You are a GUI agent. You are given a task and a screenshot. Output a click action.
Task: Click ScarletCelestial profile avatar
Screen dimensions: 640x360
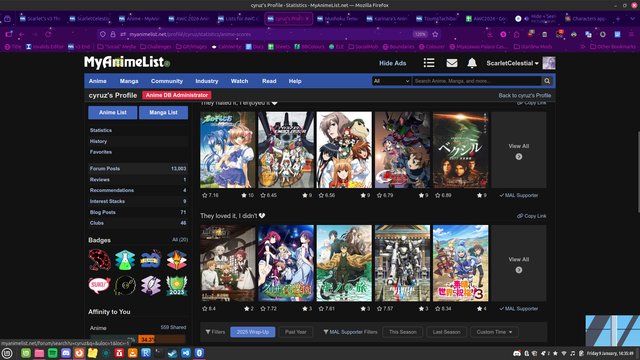(x=549, y=63)
